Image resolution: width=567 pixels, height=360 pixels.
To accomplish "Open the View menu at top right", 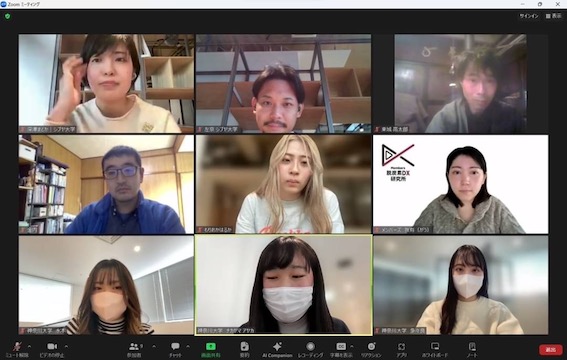I will pyautogui.click(x=554, y=16).
